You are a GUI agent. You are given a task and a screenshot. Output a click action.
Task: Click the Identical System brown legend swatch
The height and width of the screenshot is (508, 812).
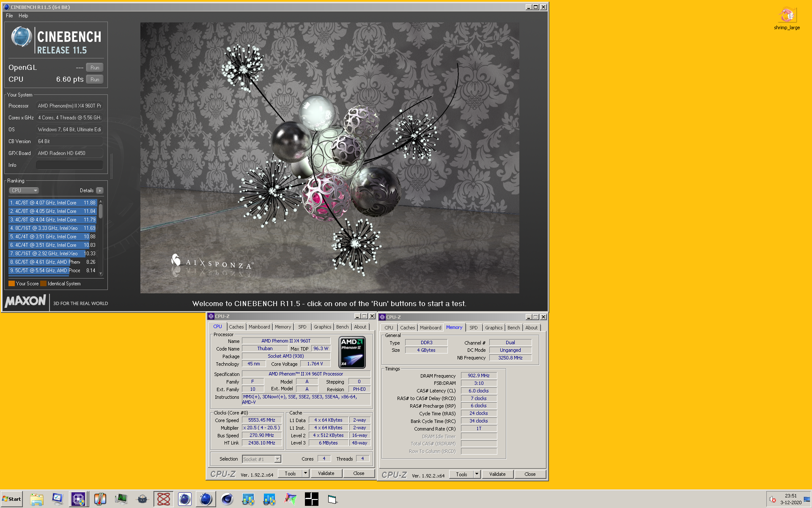coord(43,284)
